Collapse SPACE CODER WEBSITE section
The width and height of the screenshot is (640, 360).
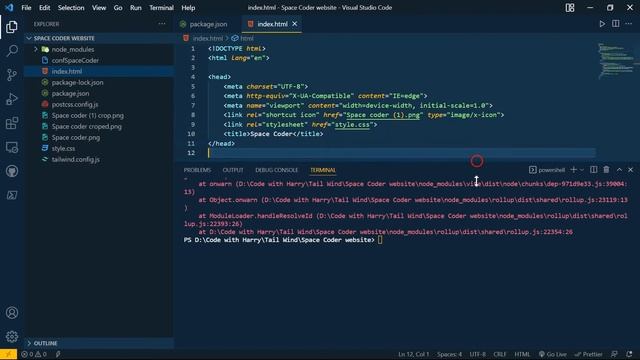tap(64, 38)
